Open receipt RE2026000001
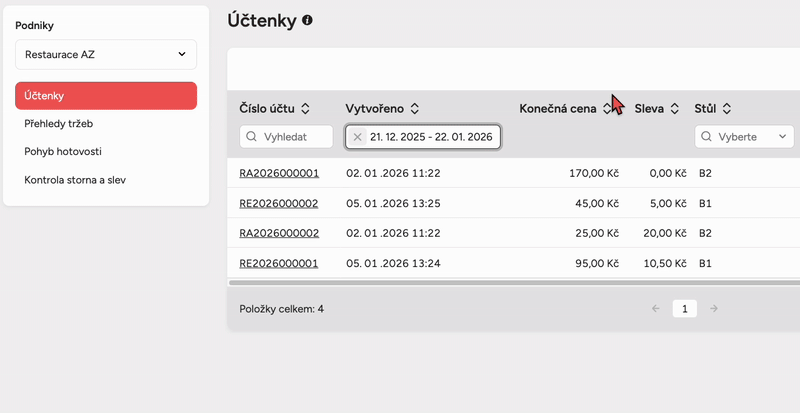The height and width of the screenshot is (413, 800). click(278, 264)
